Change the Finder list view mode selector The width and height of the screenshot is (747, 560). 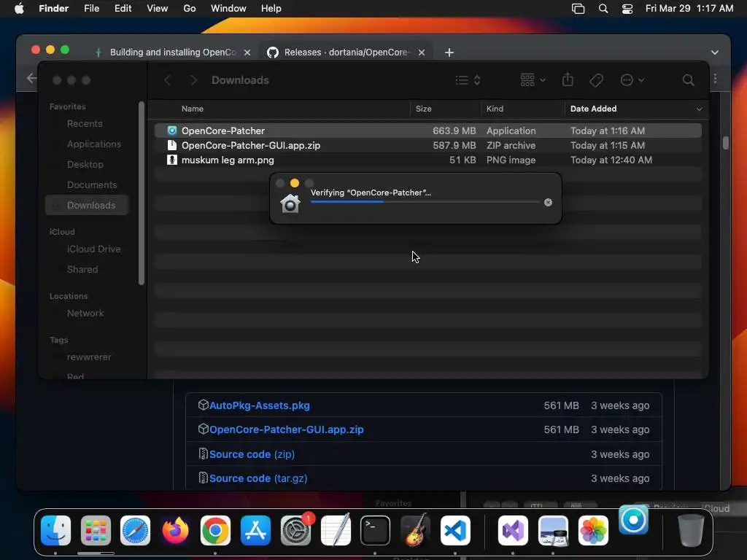[x=468, y=80]
